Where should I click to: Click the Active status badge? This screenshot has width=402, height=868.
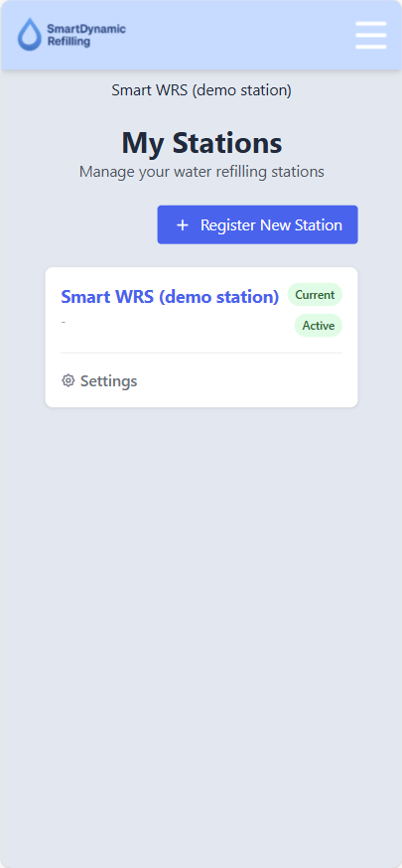318,326
